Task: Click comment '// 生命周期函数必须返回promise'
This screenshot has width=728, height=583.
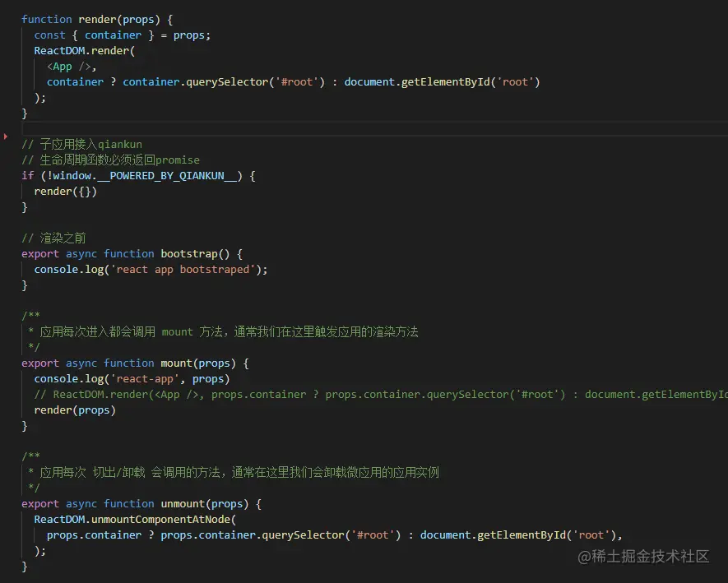Action: click(110, 160)
